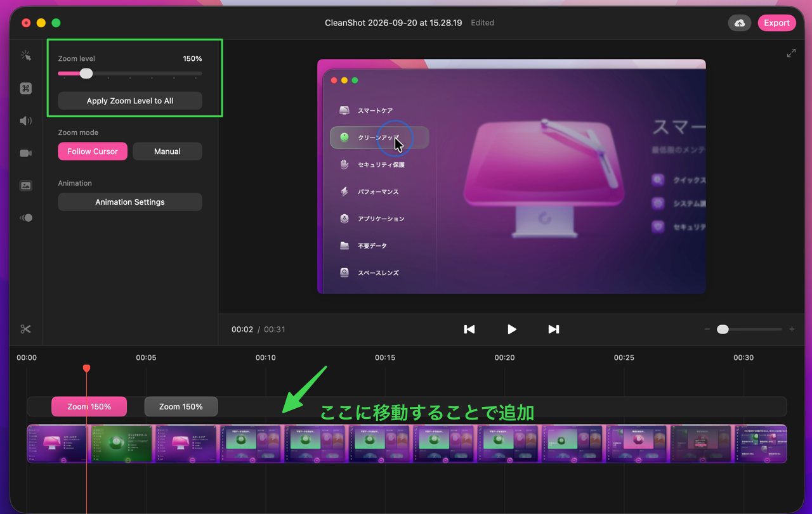Click the 00:30 timeline ruler label
This screenshot has height=514, width=812.
coord(743,357)
